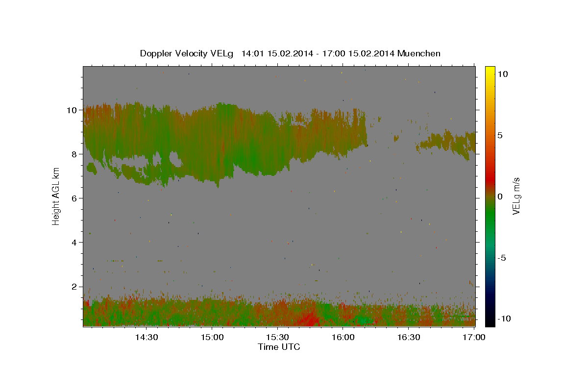Screen dimensions: 588x392
Task: Click the black bottom of the colorbar
Action: [490, 319]
